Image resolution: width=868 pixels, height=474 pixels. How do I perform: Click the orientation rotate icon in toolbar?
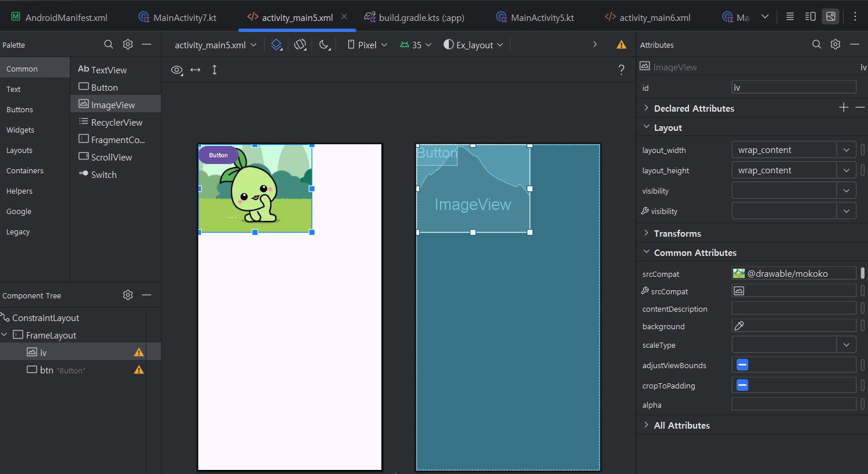tap(300, 45)
